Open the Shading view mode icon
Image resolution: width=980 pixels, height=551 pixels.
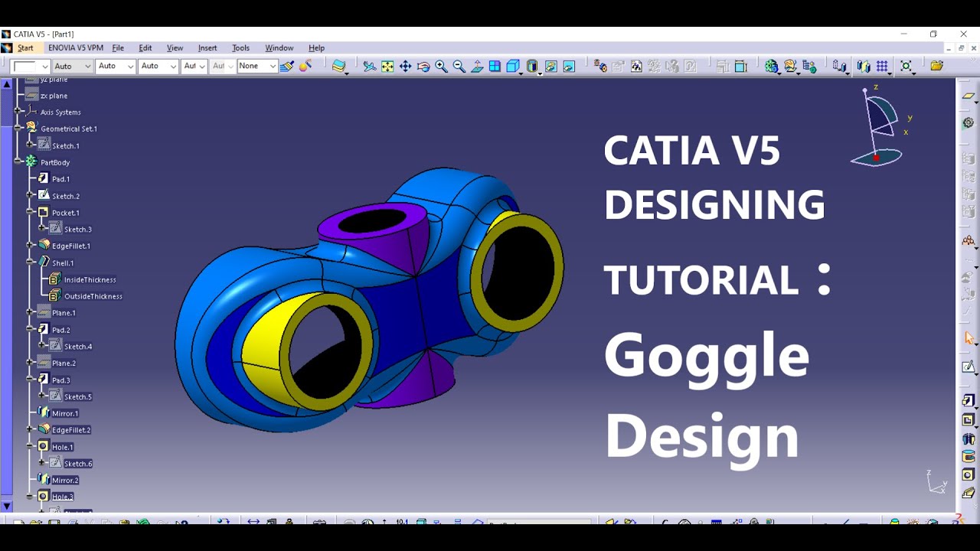coord(532,67)
